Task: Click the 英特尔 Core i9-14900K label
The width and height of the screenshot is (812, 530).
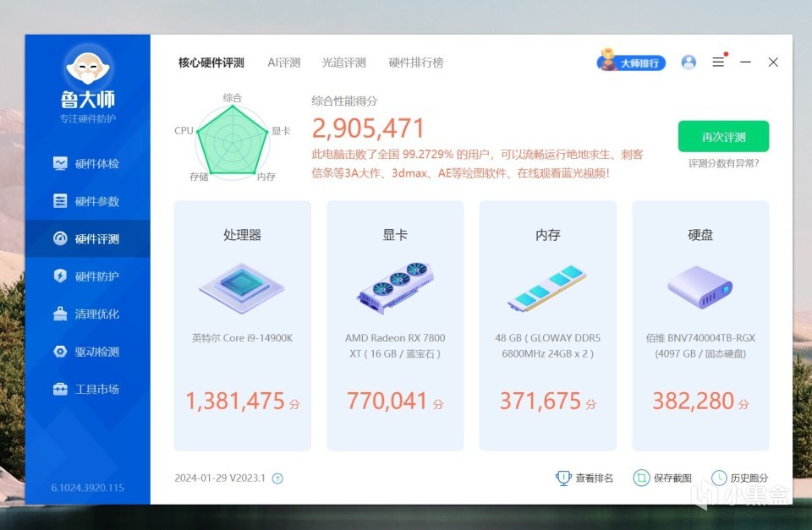Action: point(242,338)
